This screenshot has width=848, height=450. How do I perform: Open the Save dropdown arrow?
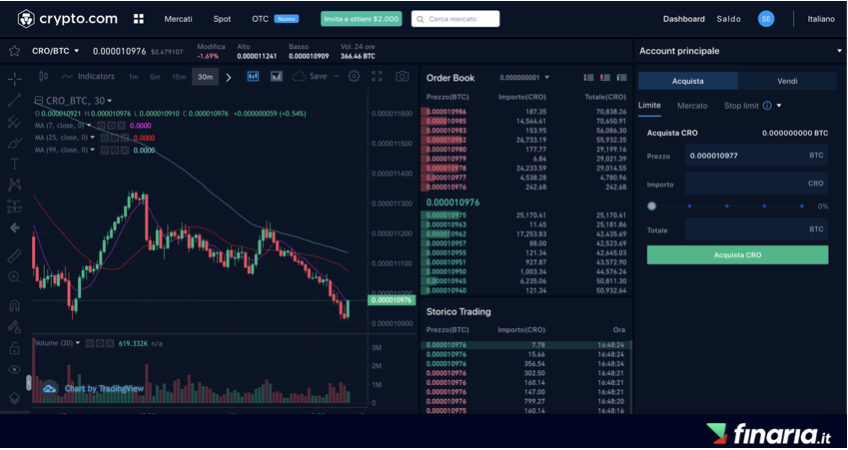tap(336, 76)
